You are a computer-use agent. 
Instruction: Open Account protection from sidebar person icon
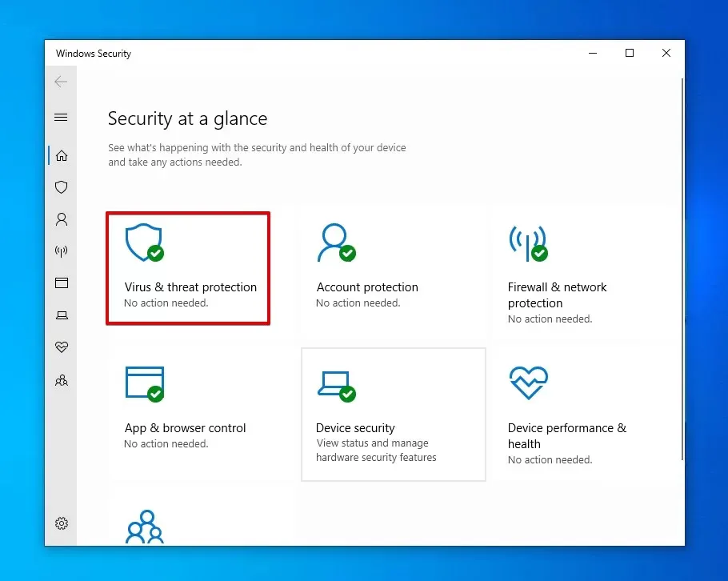61,219
